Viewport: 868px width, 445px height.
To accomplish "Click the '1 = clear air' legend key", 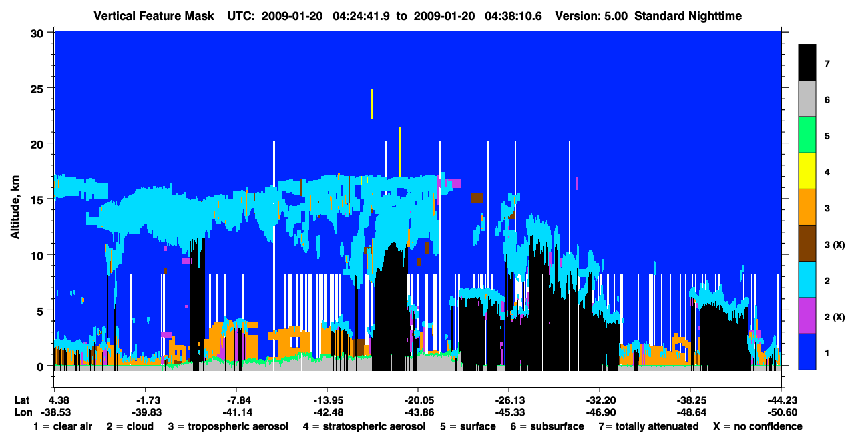I will (x=63, y=426).
